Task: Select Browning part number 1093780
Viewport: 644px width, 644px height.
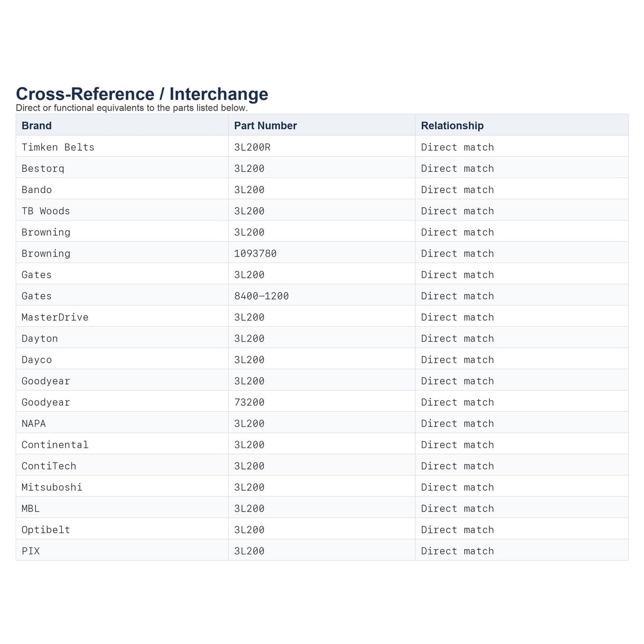Action: 255,253
